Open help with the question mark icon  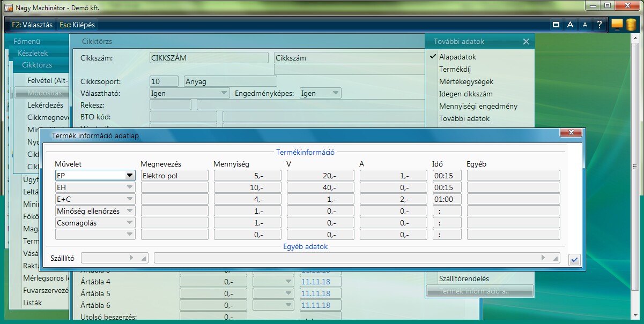(599, 25)
